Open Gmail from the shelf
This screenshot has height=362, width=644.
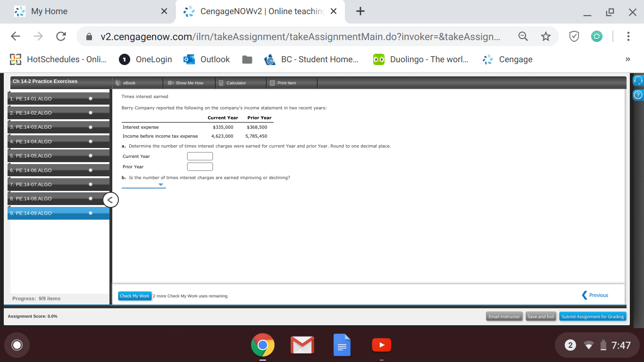coord(302,345)
